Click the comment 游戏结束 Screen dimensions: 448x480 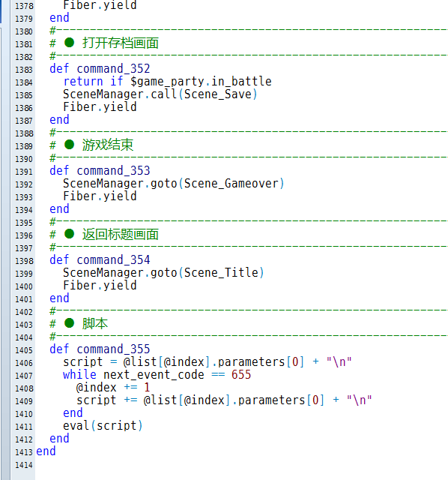click(x=108, y=145)
